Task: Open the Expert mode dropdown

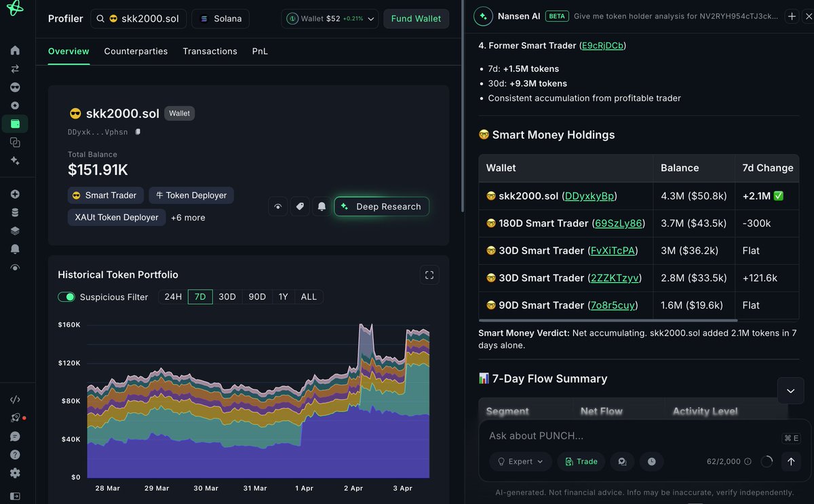Action: tap(520, 461)
